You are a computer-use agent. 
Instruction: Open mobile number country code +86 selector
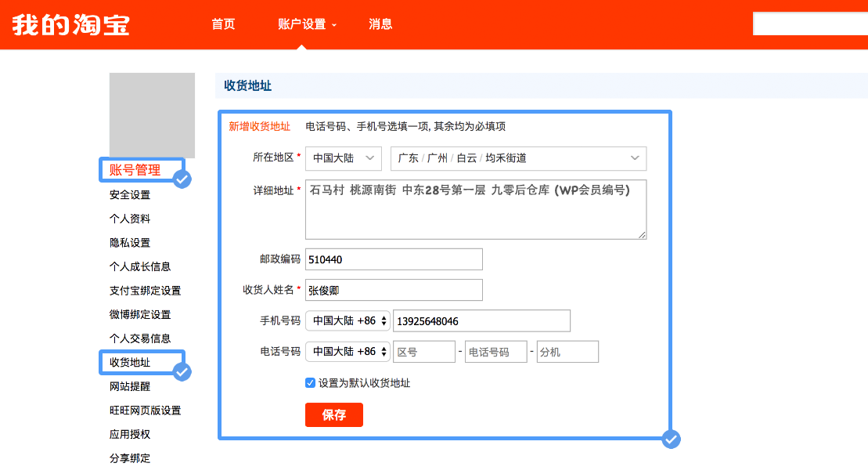tap(348, 321)
